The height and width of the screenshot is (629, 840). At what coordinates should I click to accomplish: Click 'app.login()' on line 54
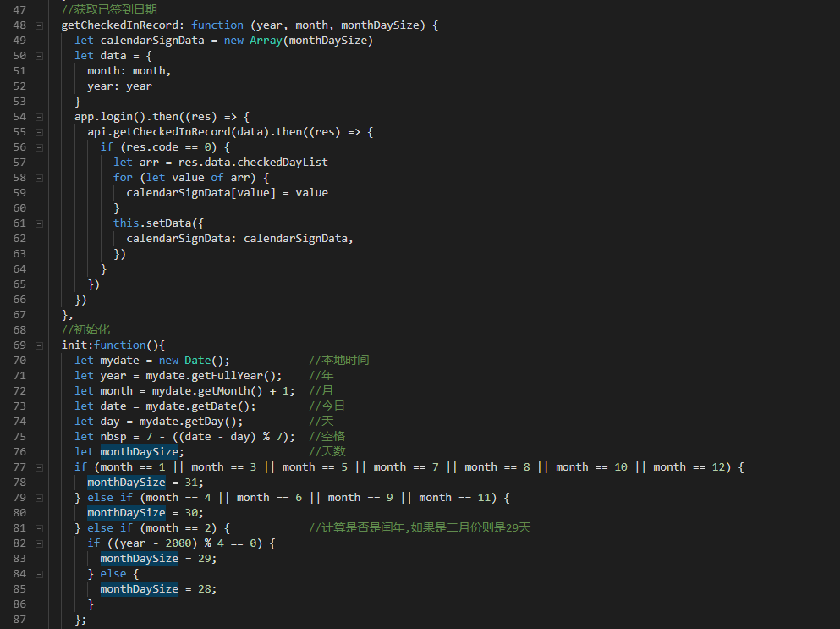(x=110, y=116)
